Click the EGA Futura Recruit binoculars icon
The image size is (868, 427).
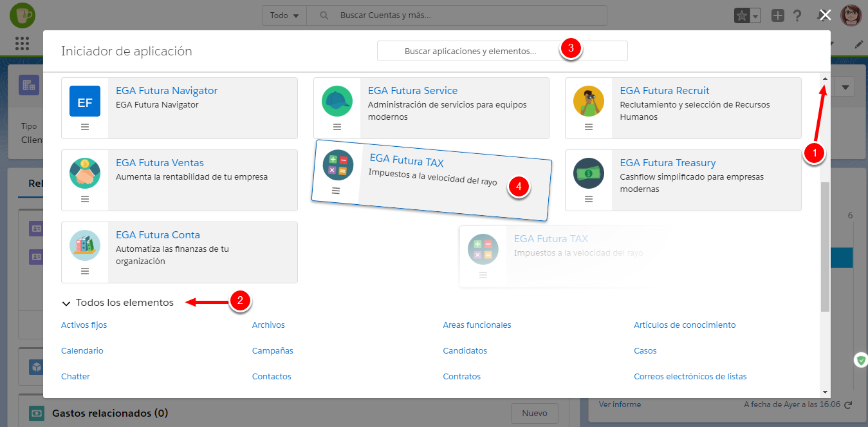589,101
